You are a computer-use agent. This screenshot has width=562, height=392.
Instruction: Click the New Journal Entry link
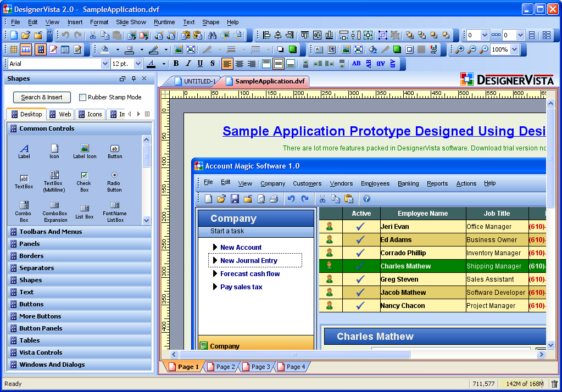[x=249, y=260]
